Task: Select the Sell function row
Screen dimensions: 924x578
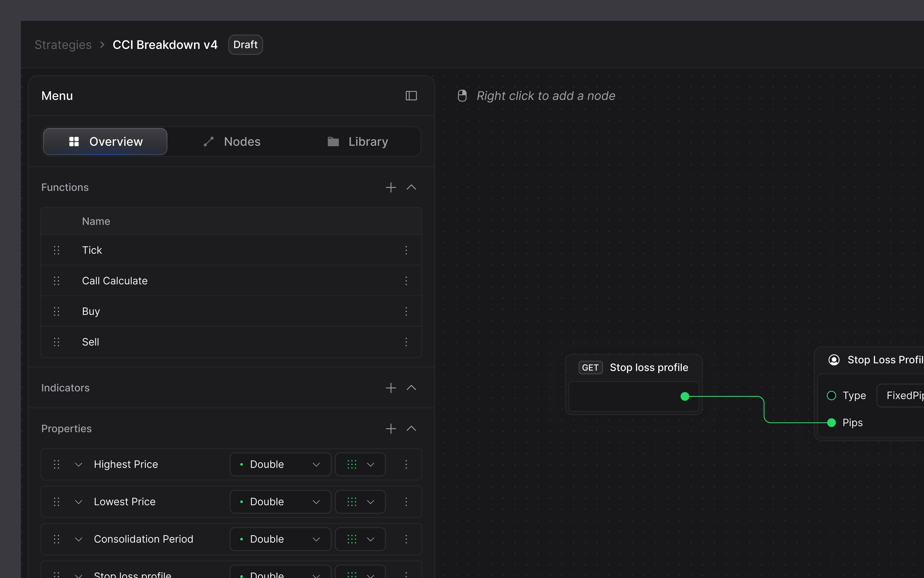Action: pyautogui.click(x=231, y=342)
